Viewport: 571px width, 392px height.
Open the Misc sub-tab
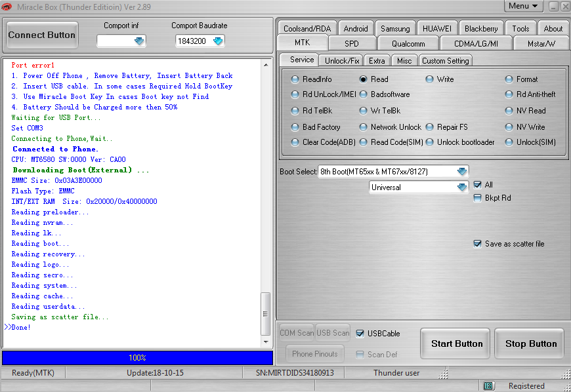(404, 61)
